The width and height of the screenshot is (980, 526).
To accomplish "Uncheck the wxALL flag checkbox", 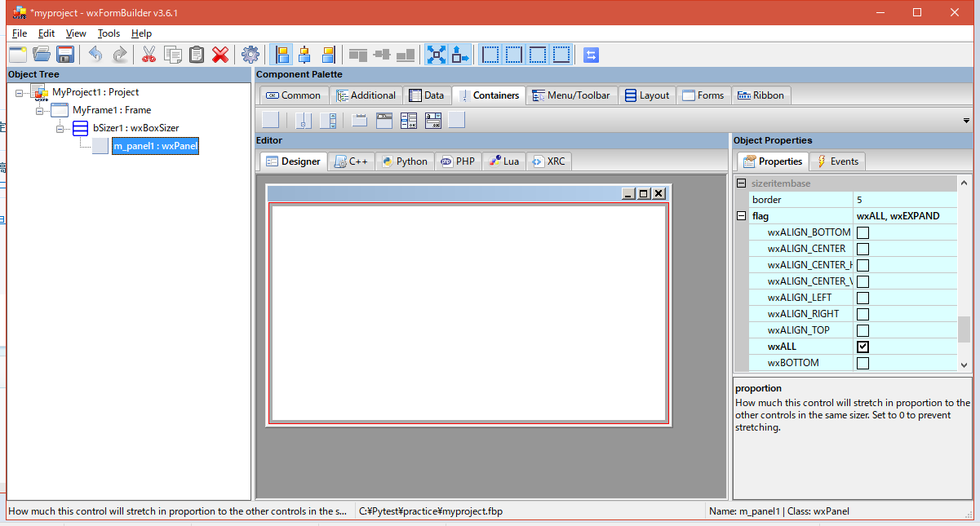I will [x=862, y=347].
